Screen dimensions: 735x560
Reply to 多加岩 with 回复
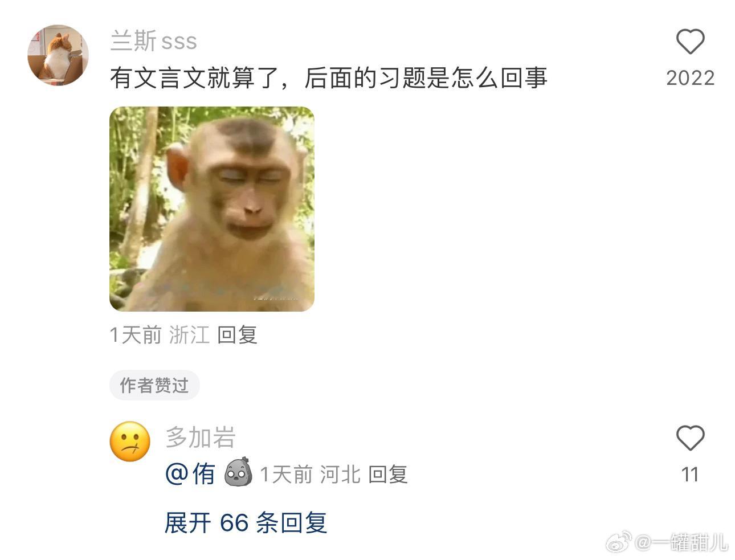(388, 474)
